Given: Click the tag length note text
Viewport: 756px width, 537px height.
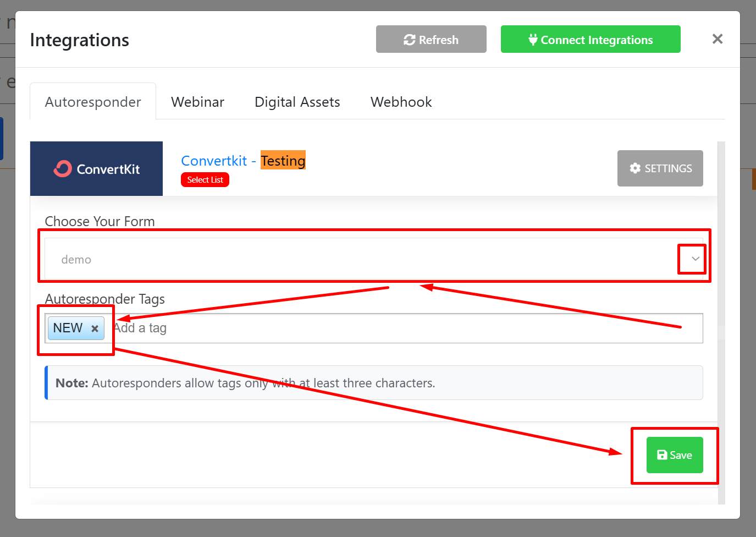Looking at the screenshot, I should [x=245, y=383].
